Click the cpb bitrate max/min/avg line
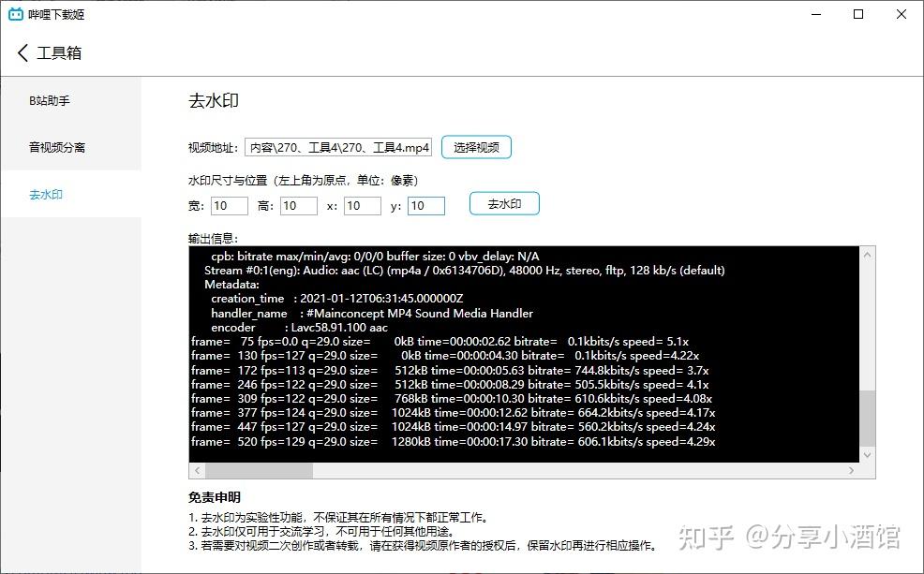 [375, 256]
